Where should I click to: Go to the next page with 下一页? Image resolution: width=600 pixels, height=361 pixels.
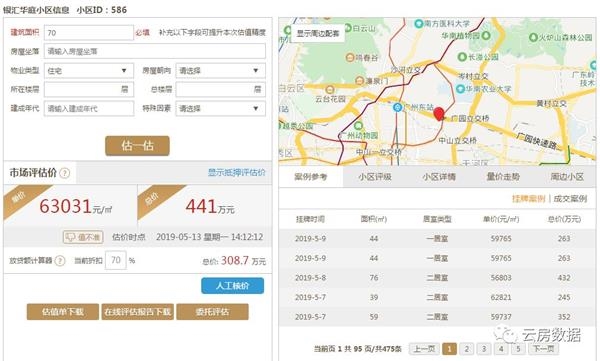coord(543,349)
